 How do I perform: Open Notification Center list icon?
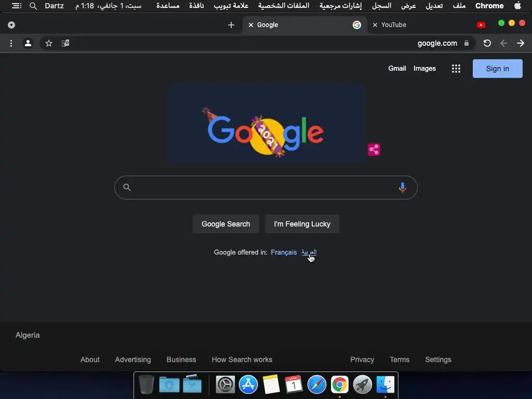pyautogui.click(x=17, y=6)
